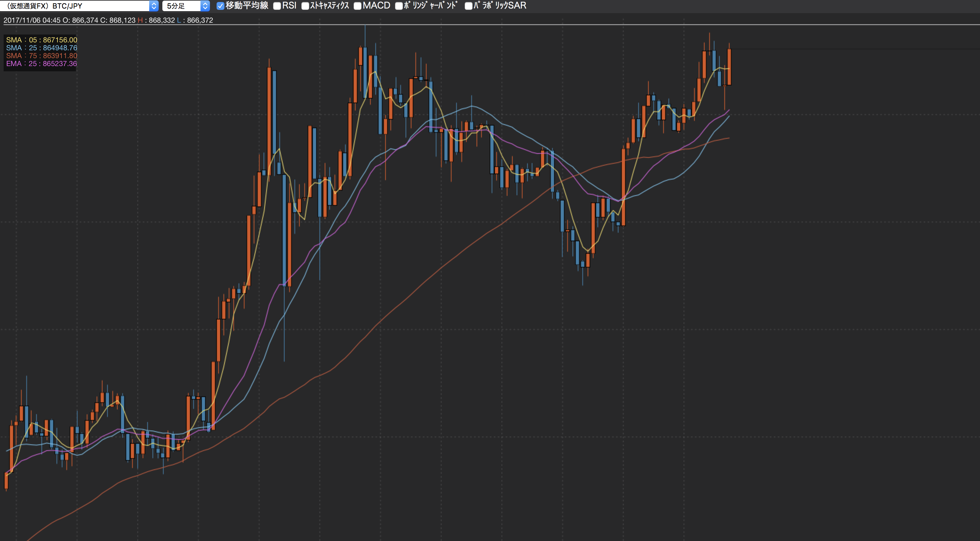Select the EMA 25 legend entry
The height and width of the screenshot is (541, 980).
(x=40, y=63)
